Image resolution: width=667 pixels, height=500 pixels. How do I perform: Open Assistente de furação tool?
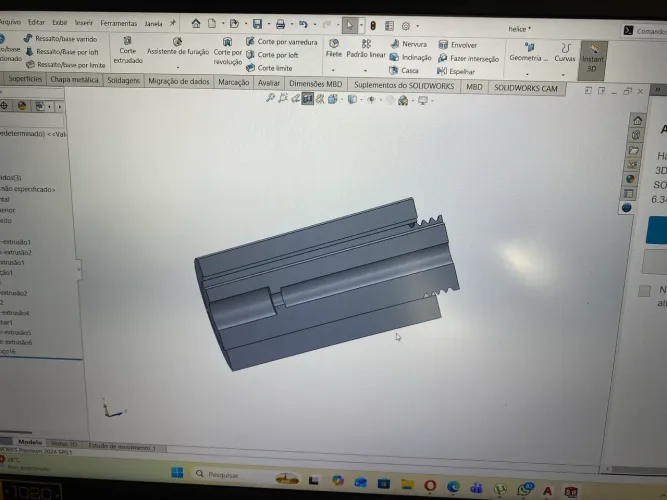coord(178,46)
